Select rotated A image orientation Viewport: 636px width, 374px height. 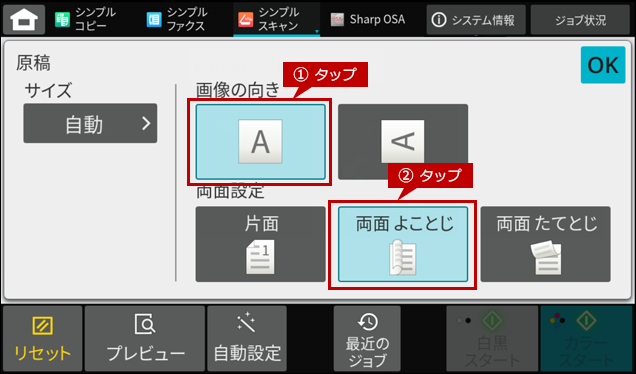coord(403,142)
